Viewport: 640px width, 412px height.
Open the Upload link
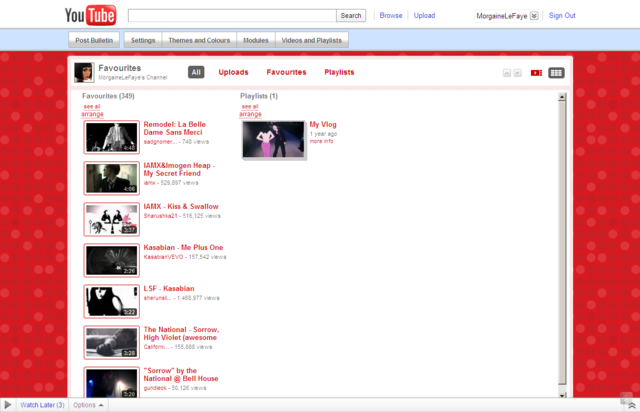click(x=424, y=16)
